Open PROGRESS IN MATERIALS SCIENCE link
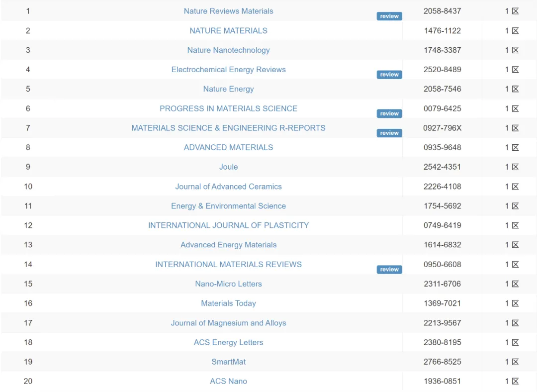Screen dimensions: 537x392 pos(228,108)
